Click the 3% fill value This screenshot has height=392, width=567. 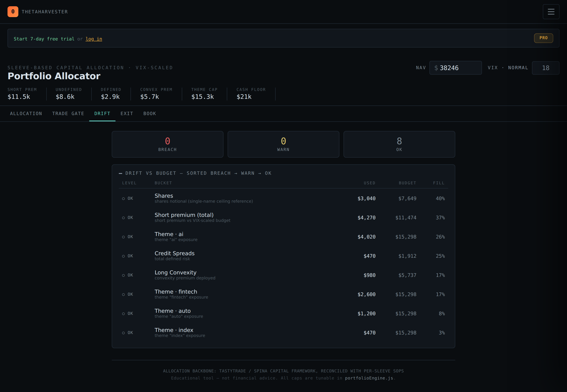coord(442,333)
